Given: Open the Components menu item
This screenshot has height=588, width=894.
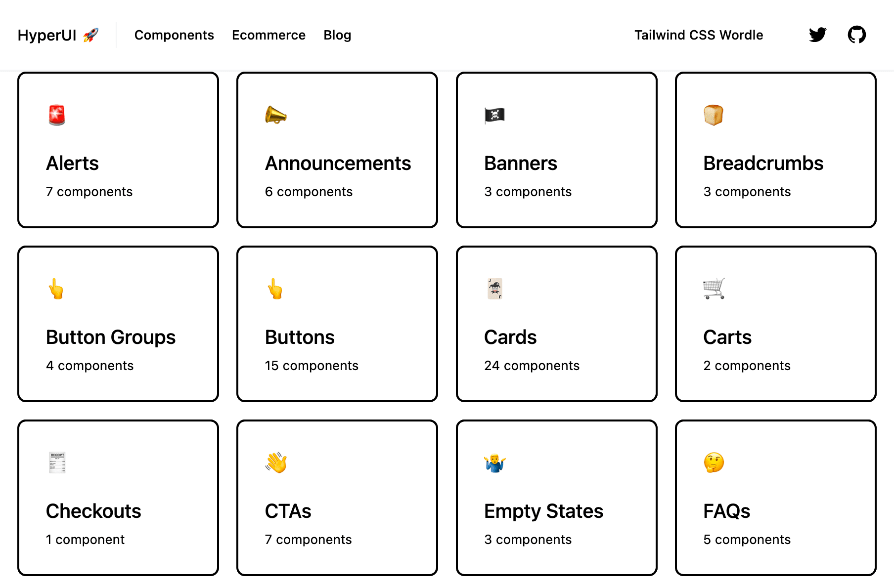Looking at the screenshot, I should tap(174, 35).
